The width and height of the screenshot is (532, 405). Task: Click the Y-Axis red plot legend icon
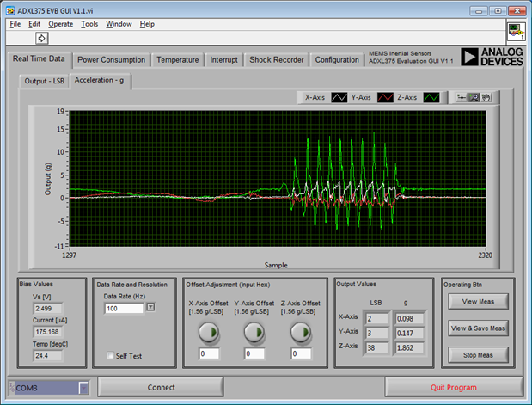[x=386, y=98]
